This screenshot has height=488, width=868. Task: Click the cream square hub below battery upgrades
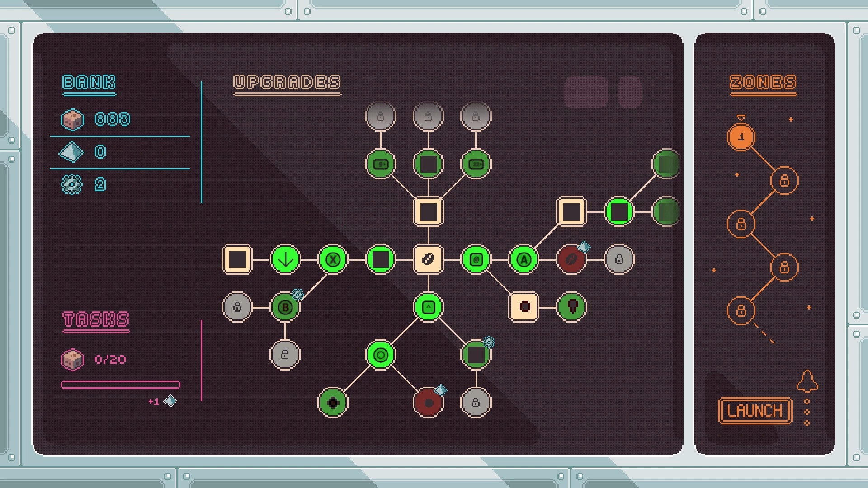pyautogui.click(x=428, y=211)
